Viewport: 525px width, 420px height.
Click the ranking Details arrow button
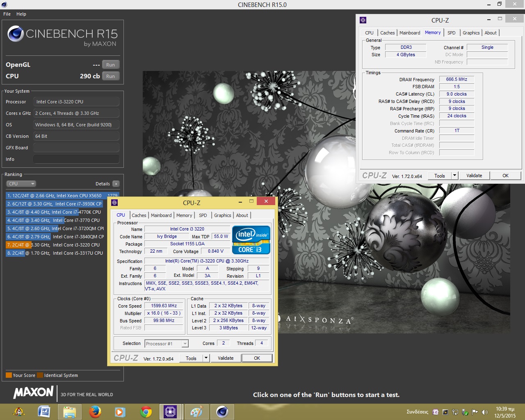[116, 184]
